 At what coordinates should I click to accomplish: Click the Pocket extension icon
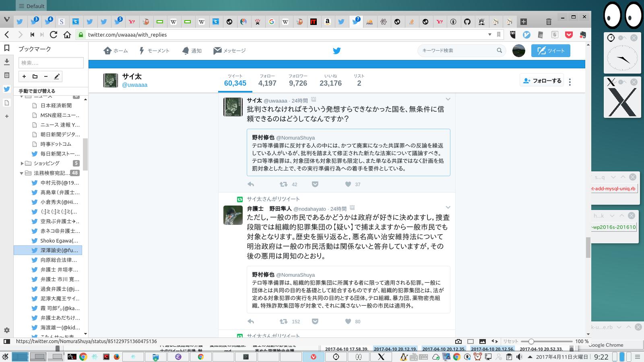[x=569, y=35]
